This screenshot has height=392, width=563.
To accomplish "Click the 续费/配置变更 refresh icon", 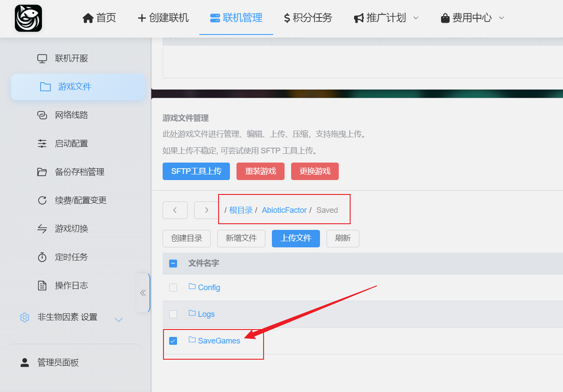I will 42,200.
